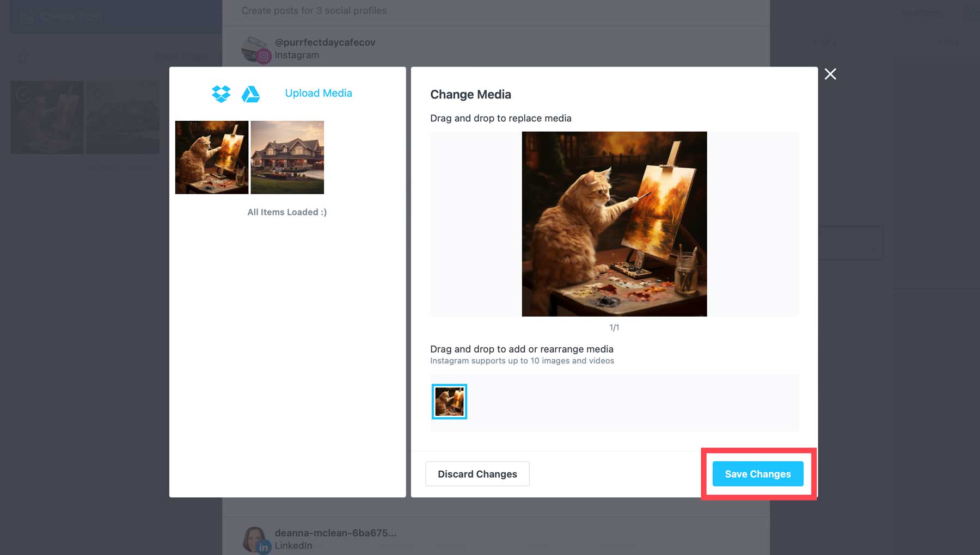The width and height of the screenshot is (980, 555).
Task: Click the "Change Media" heading text
Action: point(470,95)
